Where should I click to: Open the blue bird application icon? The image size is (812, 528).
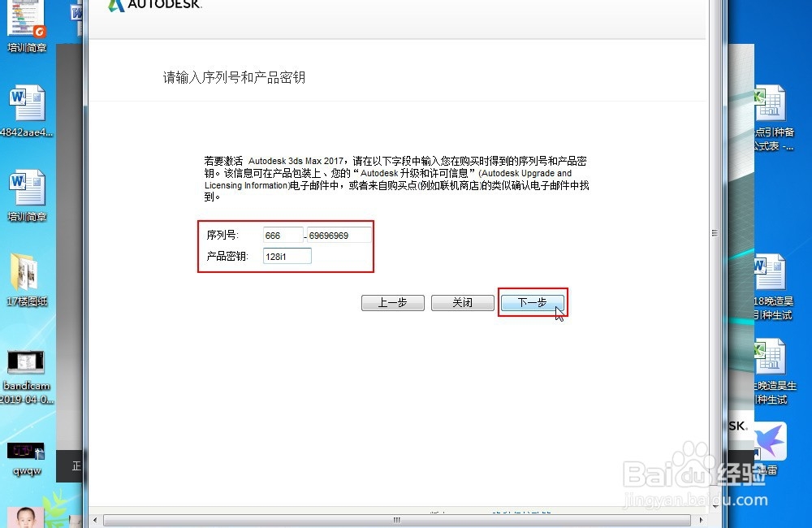(770, 448)
